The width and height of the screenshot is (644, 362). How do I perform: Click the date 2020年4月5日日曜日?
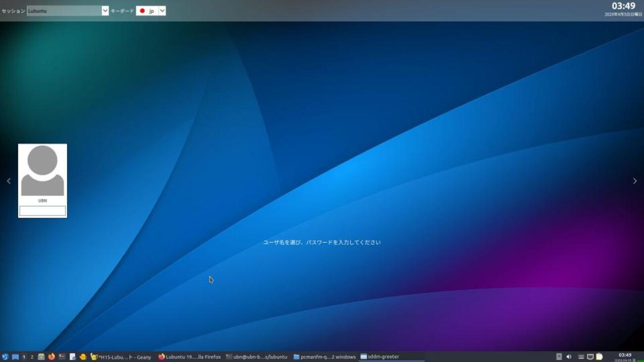(x=623, y=14)
